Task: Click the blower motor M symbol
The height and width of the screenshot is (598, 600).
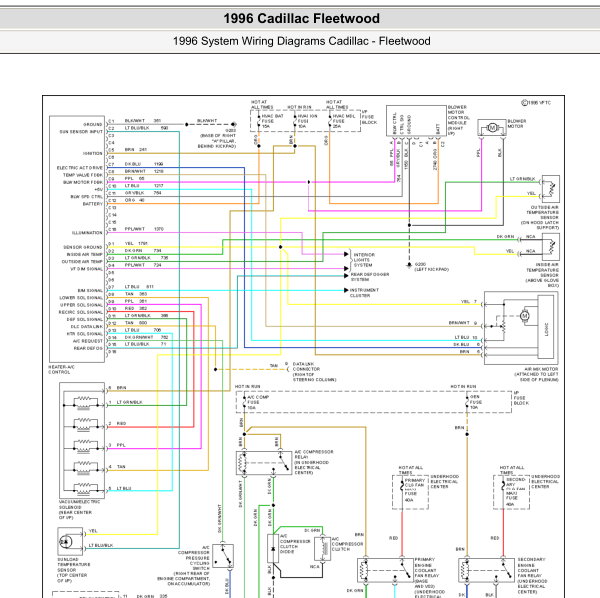Action: (492, 128)
